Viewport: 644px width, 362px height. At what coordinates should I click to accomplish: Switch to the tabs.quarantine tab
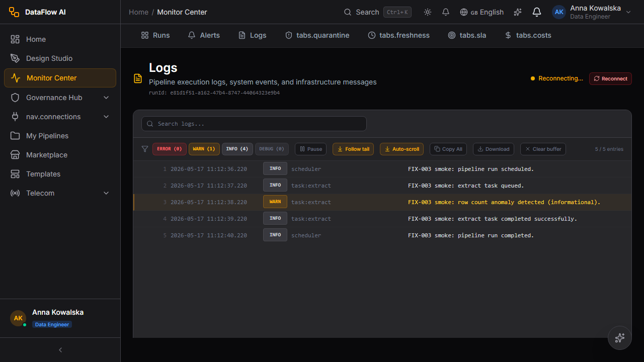click(x=317, y=35)
